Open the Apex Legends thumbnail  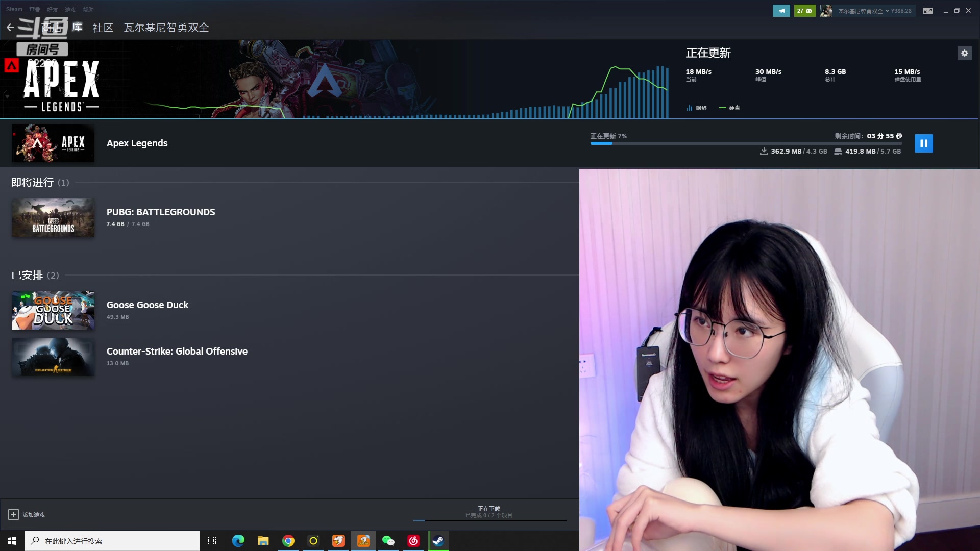(53, 143)
